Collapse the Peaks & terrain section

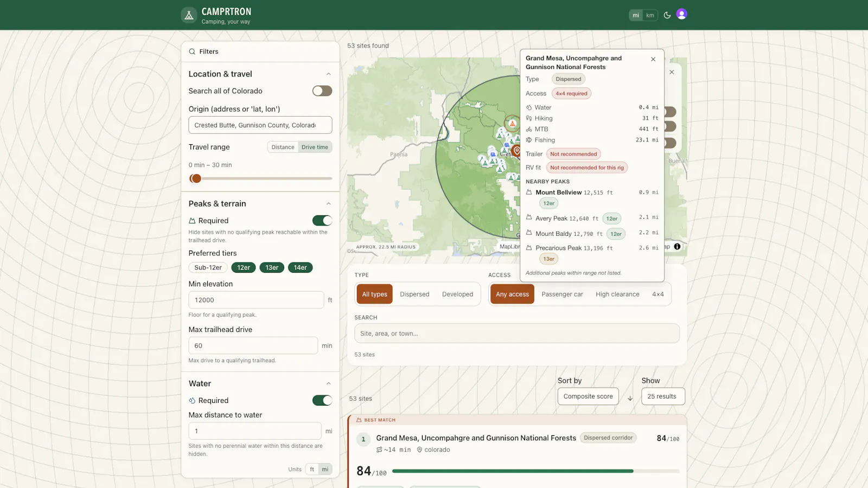[x=328, y=204]
